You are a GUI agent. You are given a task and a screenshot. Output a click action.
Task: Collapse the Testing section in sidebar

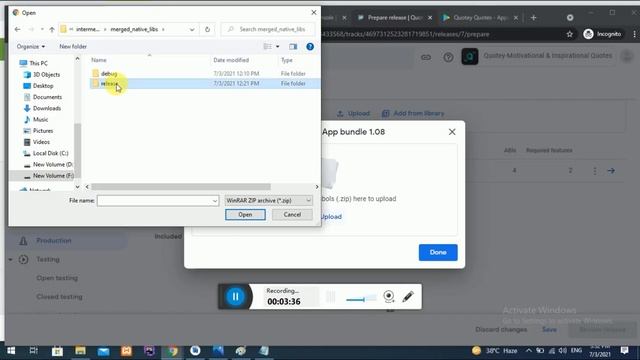(10, 260)
